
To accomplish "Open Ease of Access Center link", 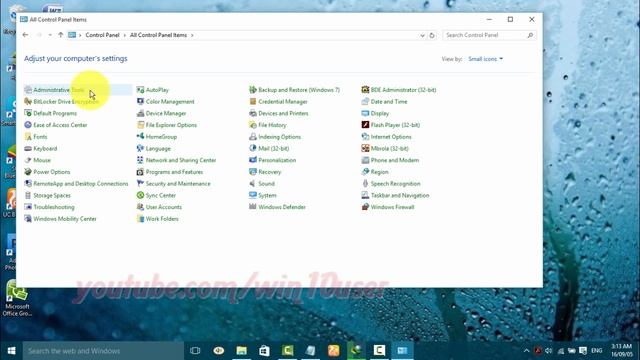I will click(x=60, y=125).
